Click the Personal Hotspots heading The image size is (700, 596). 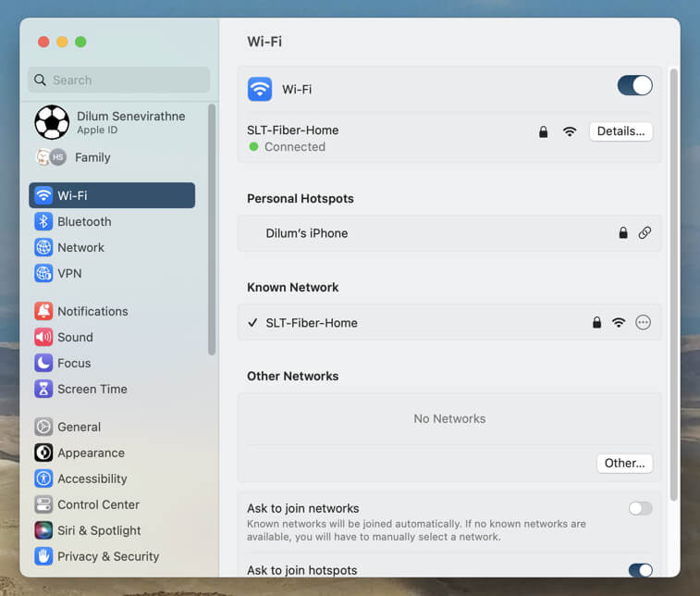[301, 198]
